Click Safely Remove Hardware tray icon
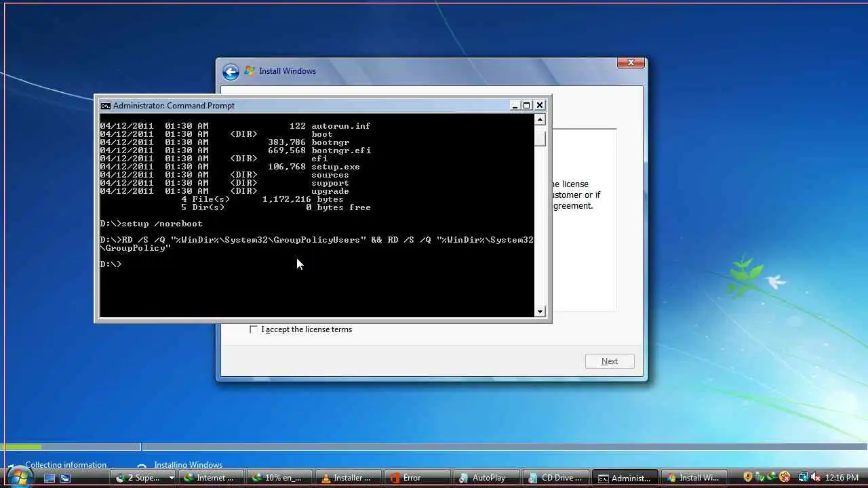The width and height of the screenshot is (868, 488). pyautogui.click(x=760, y=477)
